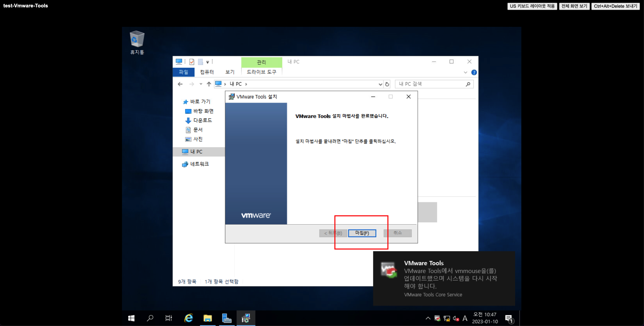Select the 드라이브 도구 ribbon tab
644x326 pixels.
262,72
